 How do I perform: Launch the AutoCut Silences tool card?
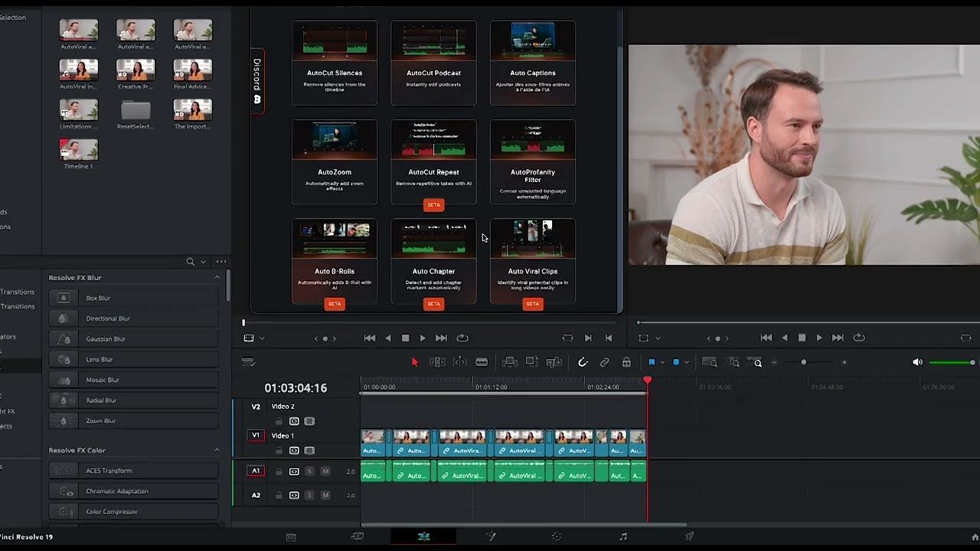(335, 63)
